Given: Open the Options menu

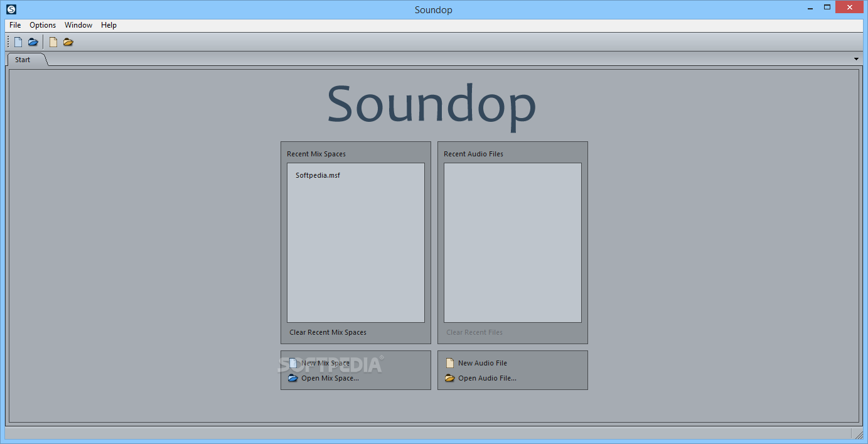Looking at the screenshot, I should coord(43,25).
